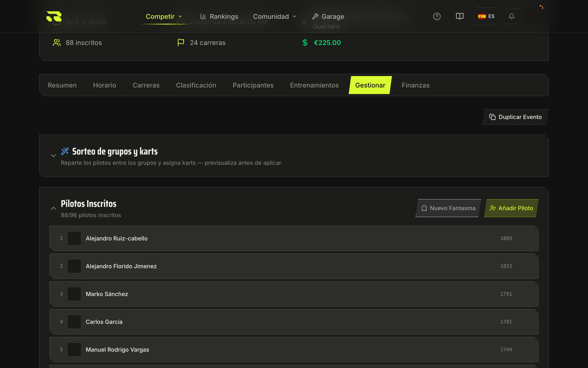The width and height of the screenshot is (588, 368).
Task: Click the Añadir Piloto button
Action: pos(511,208)
